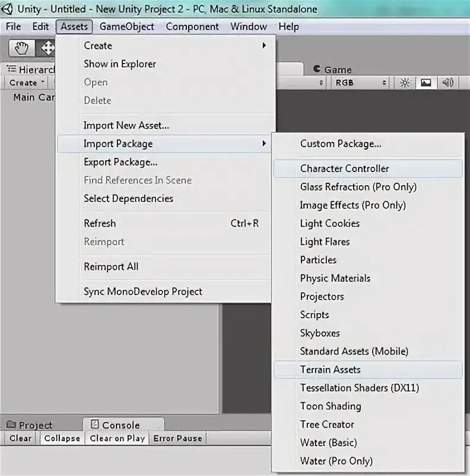This screenshot has width=470, height=476.
Task: Open the GameObject menu
Action: click(x=126, y=27)
